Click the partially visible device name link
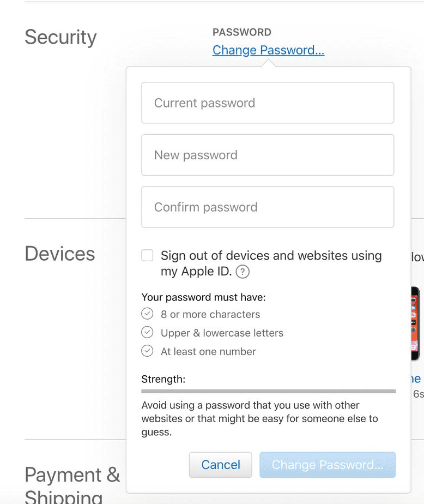 click(416, 379)
